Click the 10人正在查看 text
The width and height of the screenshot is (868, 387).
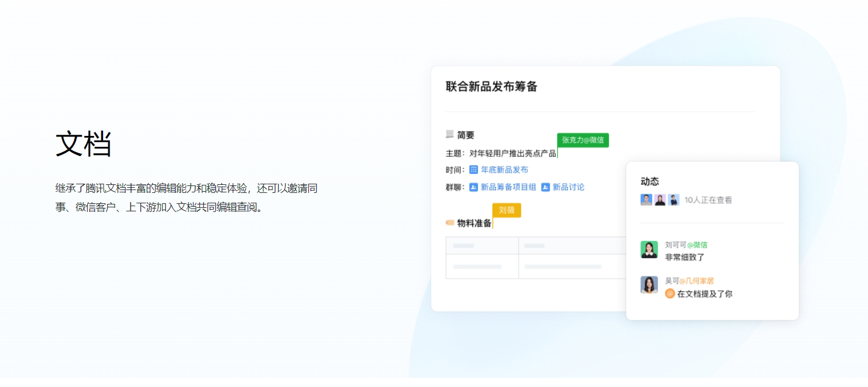coord(708,200)
